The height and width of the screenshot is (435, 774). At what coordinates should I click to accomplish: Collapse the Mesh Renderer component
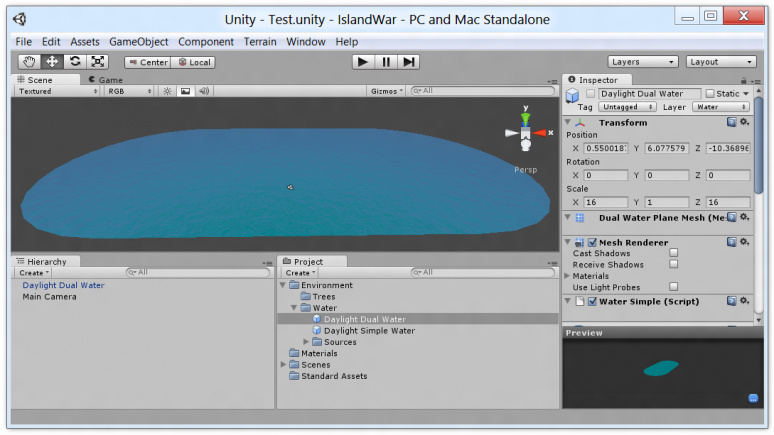568,242
